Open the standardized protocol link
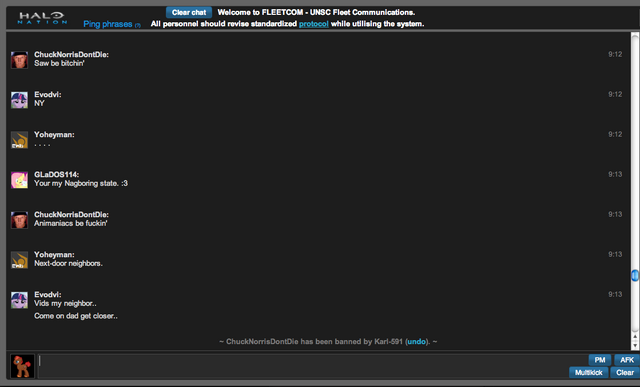Viewport: 640px width, 387px height. click(313, 24)
